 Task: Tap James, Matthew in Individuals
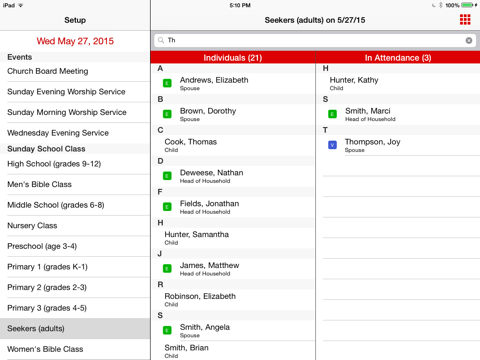[233, 269]
